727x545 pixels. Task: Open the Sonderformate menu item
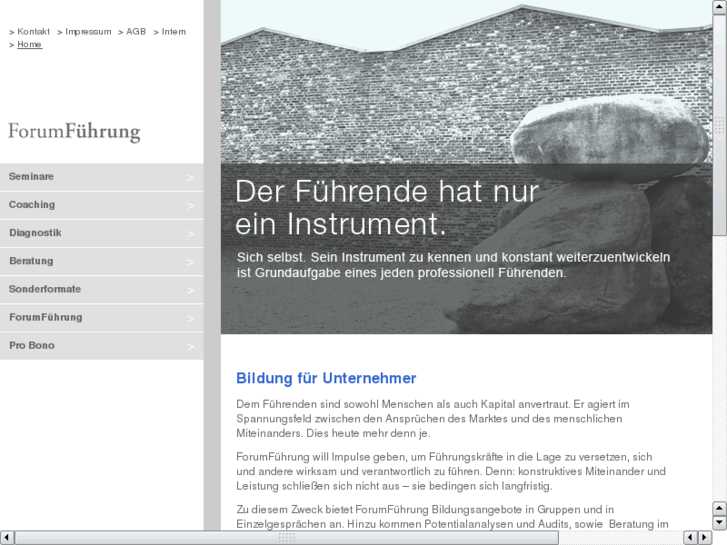102,289
